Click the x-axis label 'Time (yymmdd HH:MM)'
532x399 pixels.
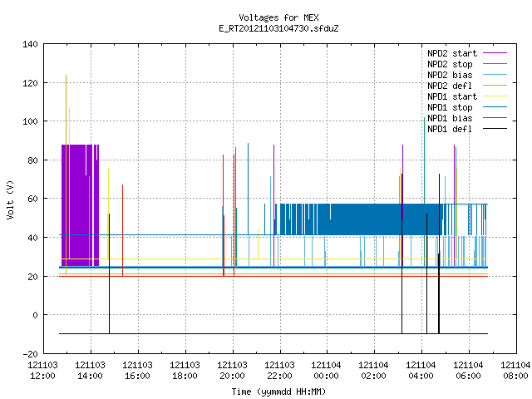tap(278, 392)
